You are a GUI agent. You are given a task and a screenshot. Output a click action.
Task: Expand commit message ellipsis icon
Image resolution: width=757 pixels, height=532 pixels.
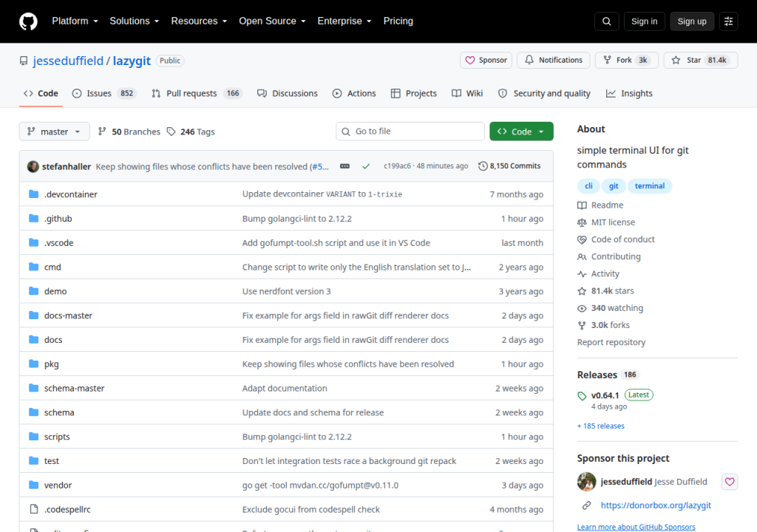tap(344, 166)
